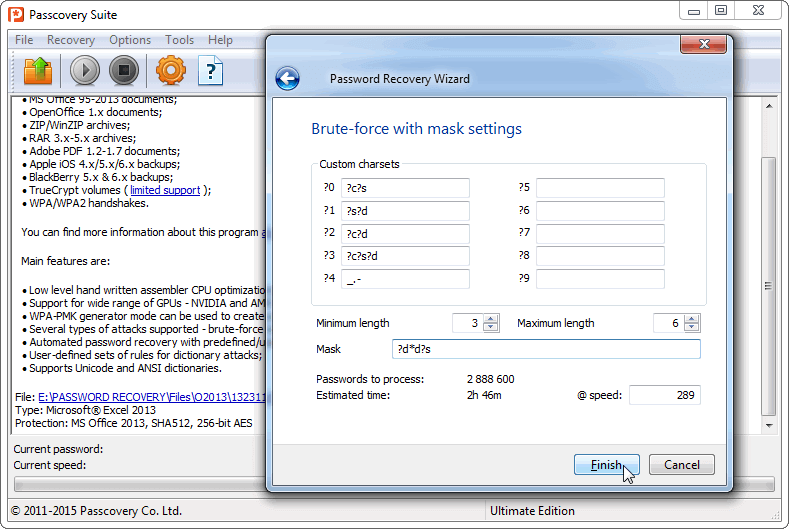789x529 pixels.
Task: Click the 'Protection: MS Office 2013' line
Action: (134, 423)
